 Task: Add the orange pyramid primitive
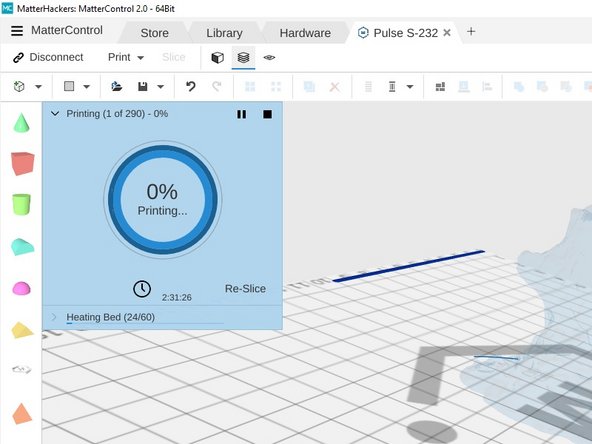point(22,413)
